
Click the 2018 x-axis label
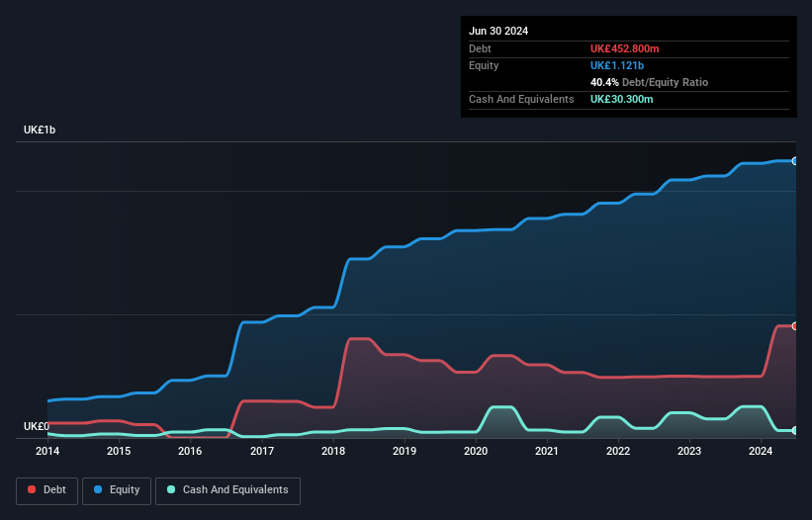[333, 451]
